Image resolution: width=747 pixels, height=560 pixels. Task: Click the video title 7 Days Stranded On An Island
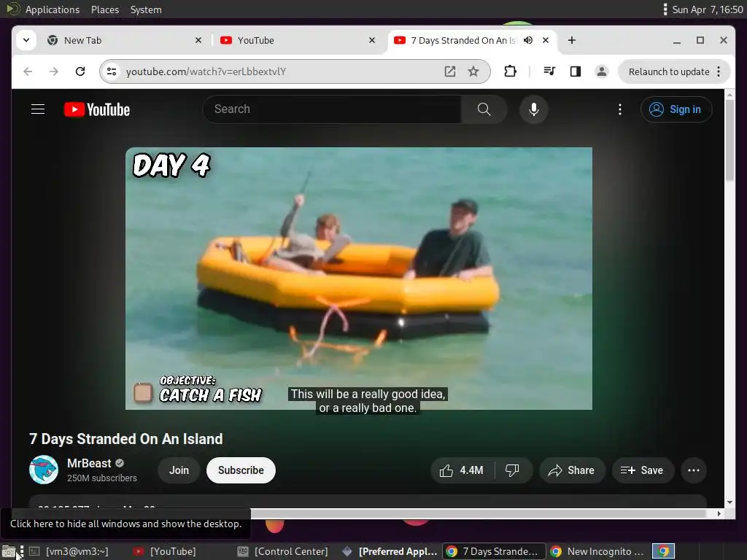tap(126, 438)
